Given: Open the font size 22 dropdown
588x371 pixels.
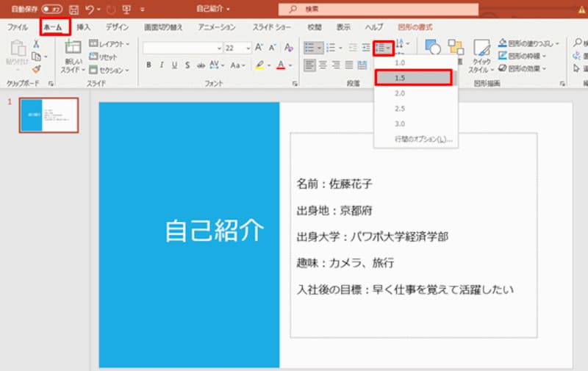Looking at the screenshot, I should point(248,48).
